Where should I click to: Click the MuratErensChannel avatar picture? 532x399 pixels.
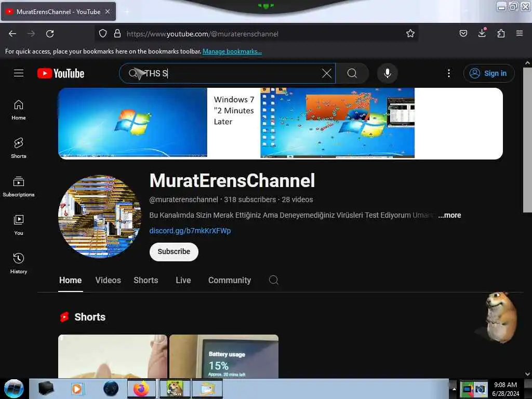(x=100, y=217)
